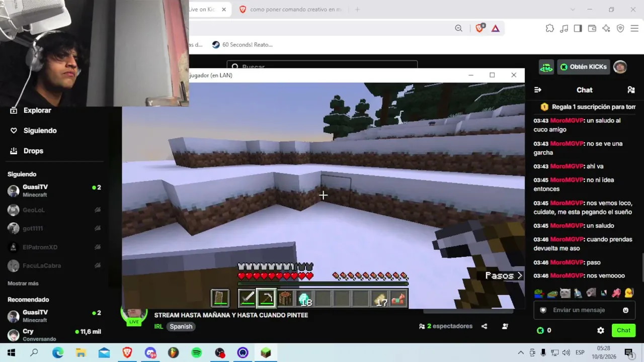Open Cry channel under Recomendado
The width and height of the screenshot is (644, 362).
54,335
